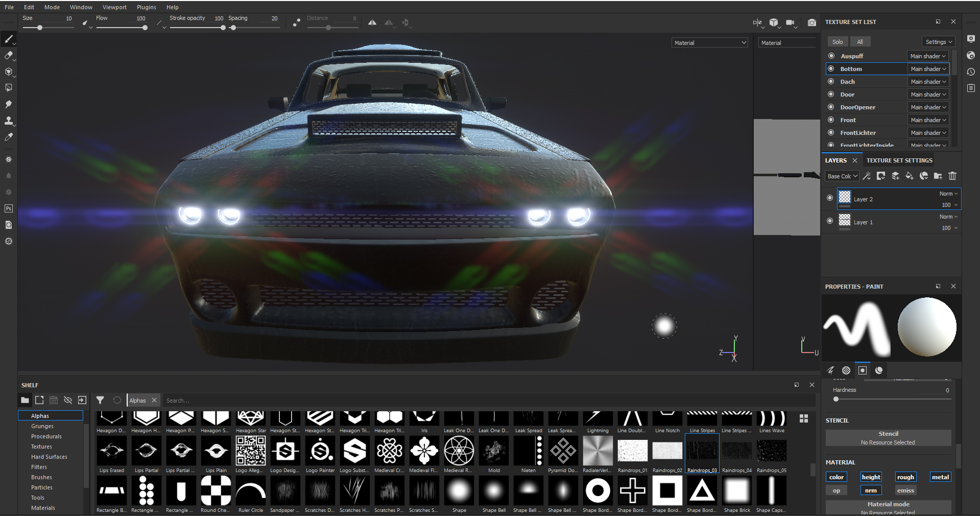Hide Layer 1 in the layer stack

coord(830,221)
